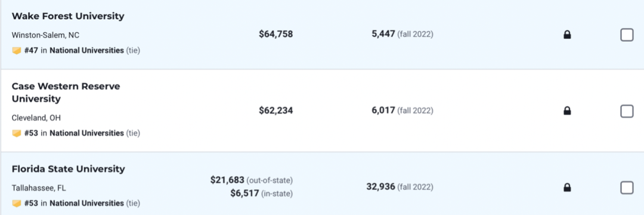Click Wake Forest's yellow ranking badge icon

tap(17, 51)
